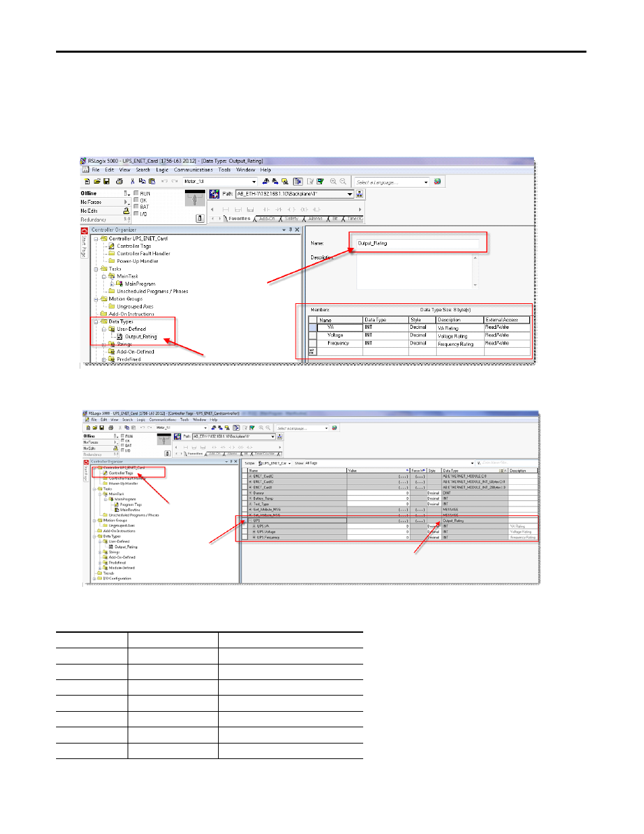644x834 pixels.
Task: Open Logic menu in upper RSLogix window
Action: (162, 170)
